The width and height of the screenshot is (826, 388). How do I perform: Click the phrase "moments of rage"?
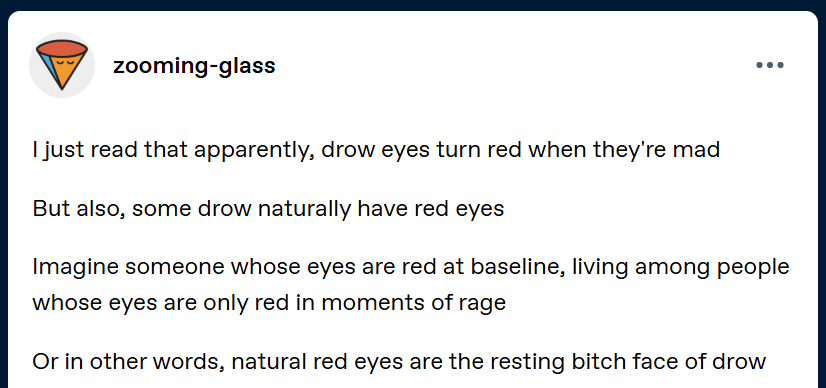[414, 303]
